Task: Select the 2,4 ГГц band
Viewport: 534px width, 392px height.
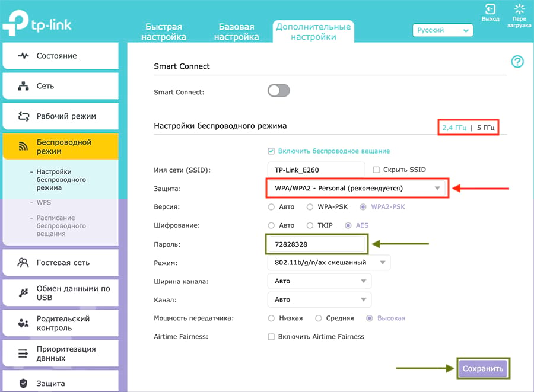Action: pos(454,128)
